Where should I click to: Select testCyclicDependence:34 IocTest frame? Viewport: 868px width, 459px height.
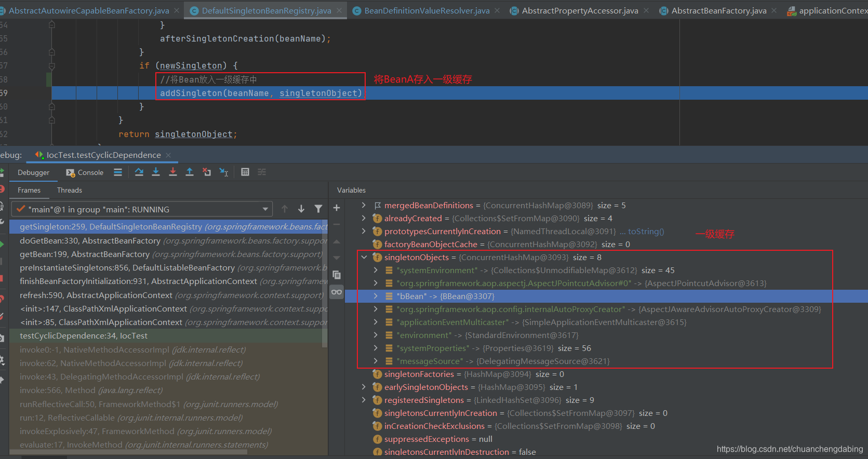click(x=168, y=335)
